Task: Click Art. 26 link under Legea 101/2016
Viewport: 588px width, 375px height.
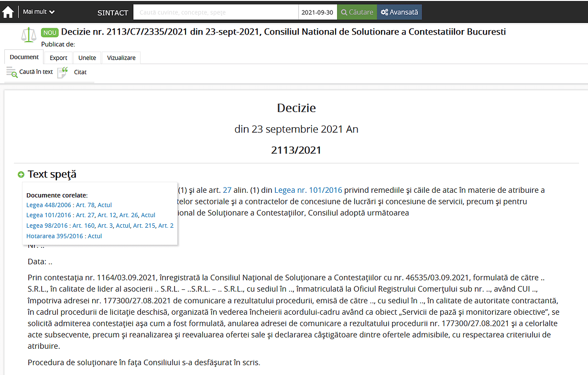Action: pos(129,215)
